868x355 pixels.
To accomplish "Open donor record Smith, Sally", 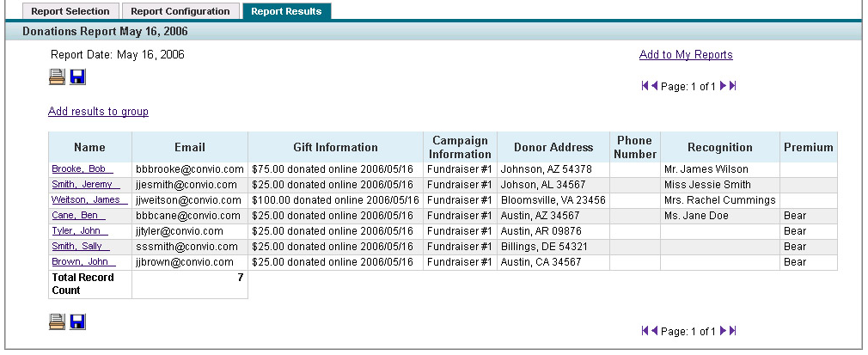I will click(x=81, y=247).
